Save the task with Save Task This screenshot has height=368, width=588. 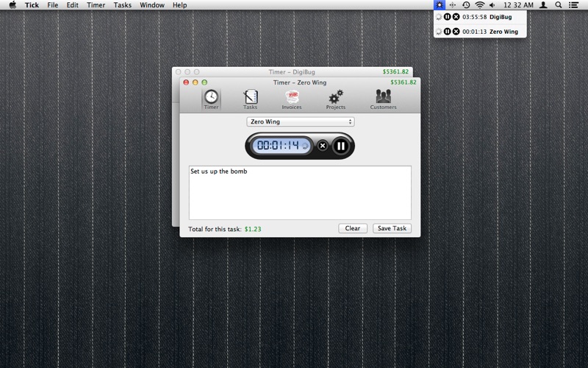coord(392,228)
